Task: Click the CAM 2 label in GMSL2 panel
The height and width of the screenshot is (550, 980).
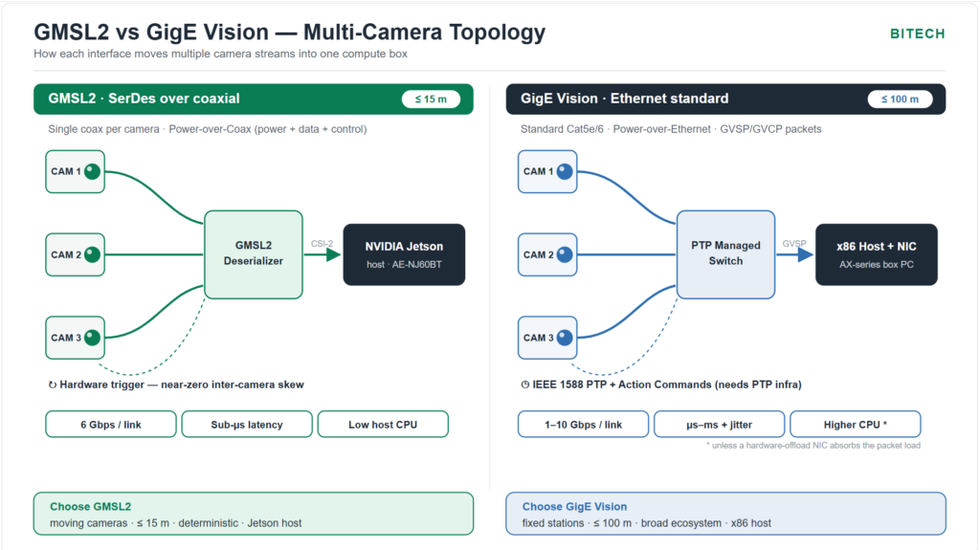Action: 66,254
